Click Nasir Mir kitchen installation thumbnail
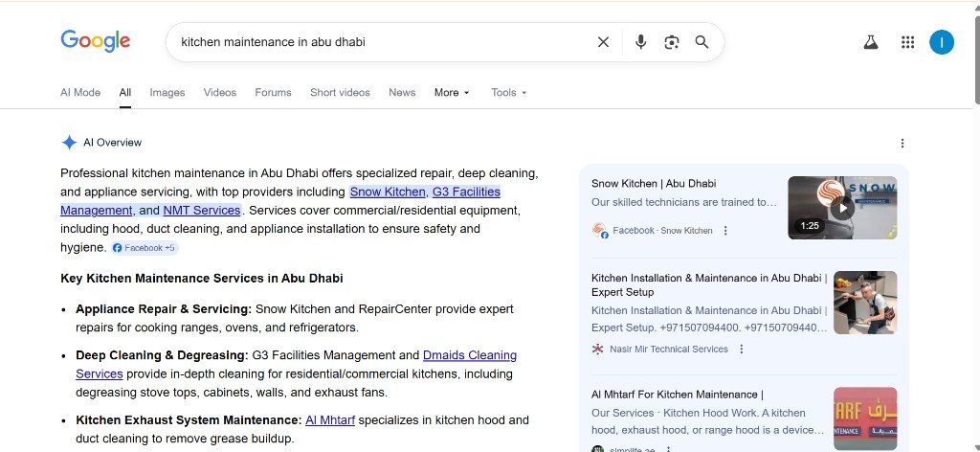 [x=865, y=303]
